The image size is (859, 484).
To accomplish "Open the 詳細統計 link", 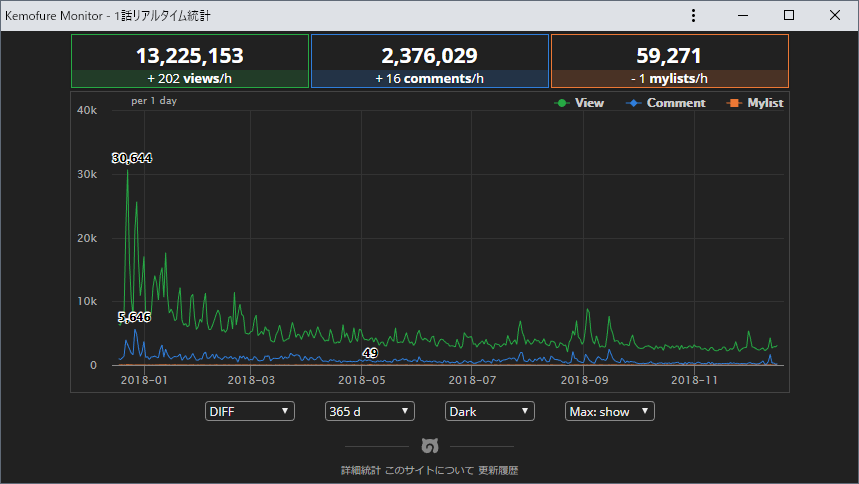I will 360,470.
